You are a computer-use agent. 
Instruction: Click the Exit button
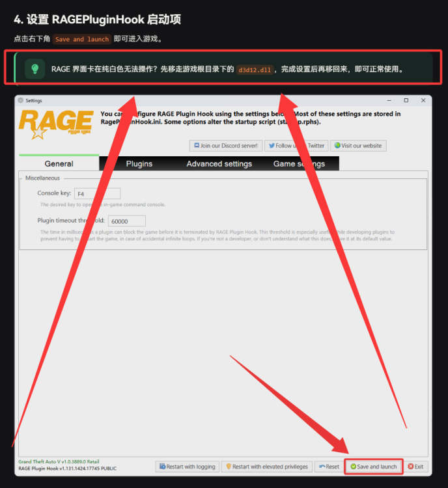coord(415,467)
